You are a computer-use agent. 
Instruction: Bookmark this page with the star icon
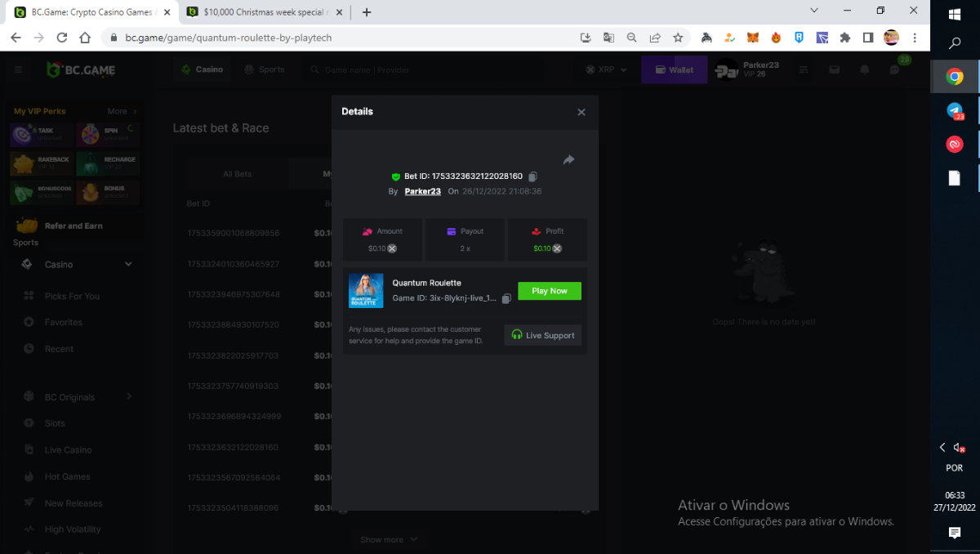(x=678, y=38)
